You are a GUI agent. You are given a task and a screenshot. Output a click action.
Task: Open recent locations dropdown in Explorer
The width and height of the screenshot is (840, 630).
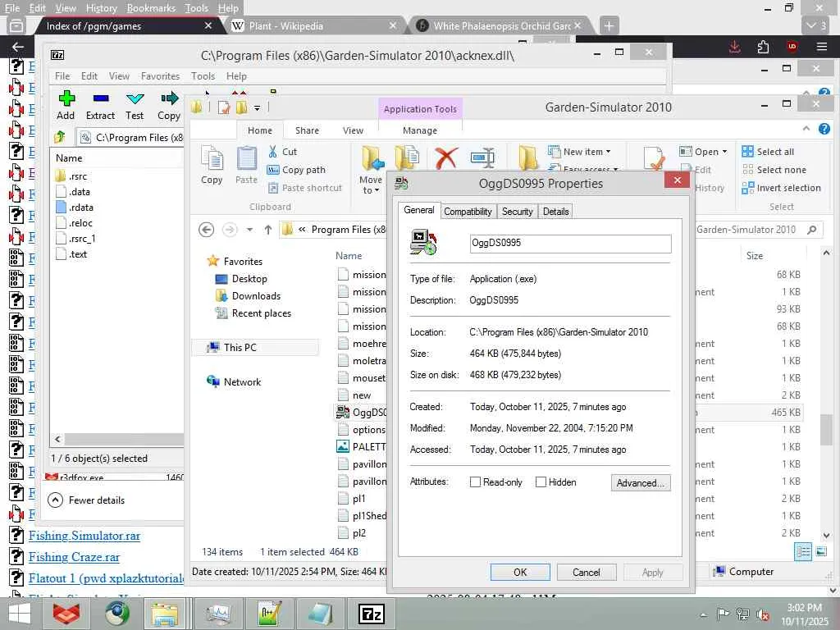point(249,230)
